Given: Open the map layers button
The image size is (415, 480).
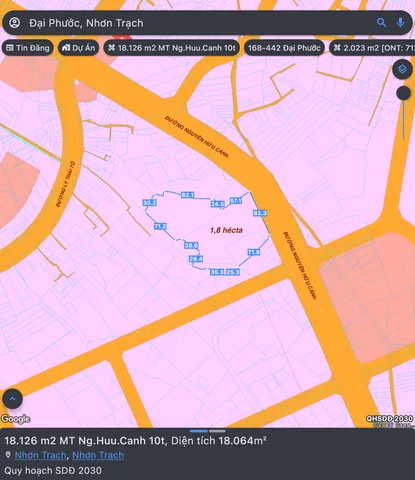Looking at the screenshot, I should click(402, 69).
